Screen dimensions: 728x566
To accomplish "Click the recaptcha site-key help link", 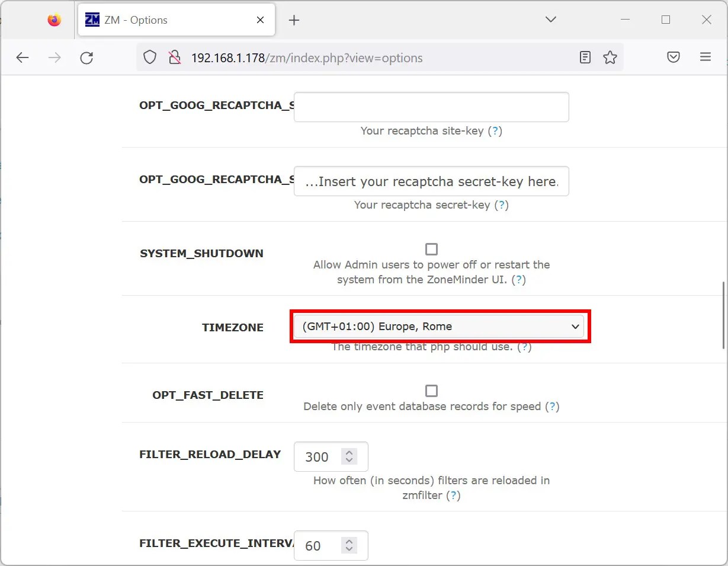I will (496, 131).
